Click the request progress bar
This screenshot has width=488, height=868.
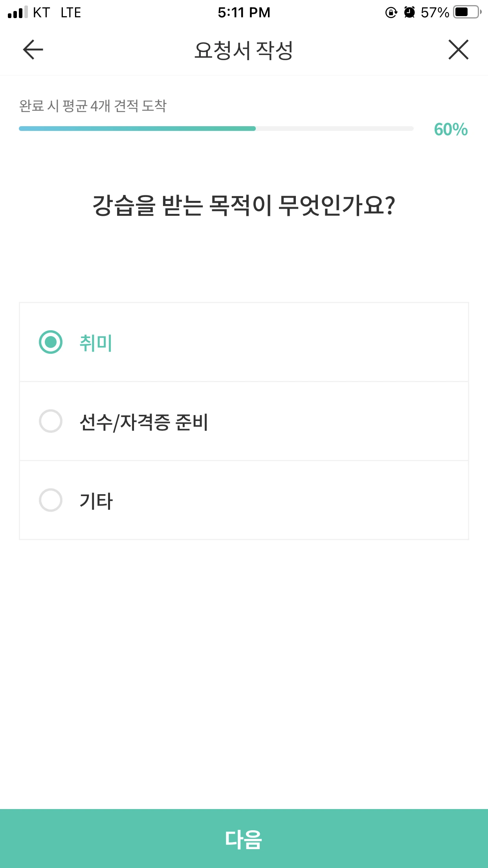(216, 129)
